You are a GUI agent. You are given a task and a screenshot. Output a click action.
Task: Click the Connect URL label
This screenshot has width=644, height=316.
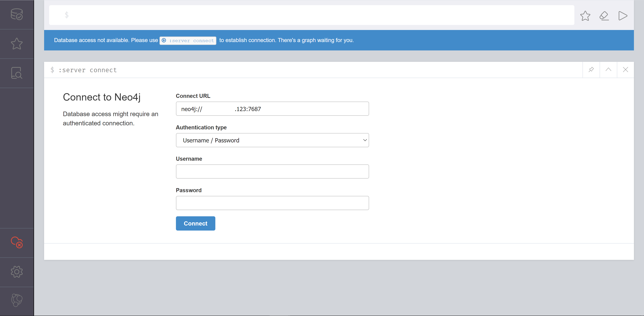193,96
